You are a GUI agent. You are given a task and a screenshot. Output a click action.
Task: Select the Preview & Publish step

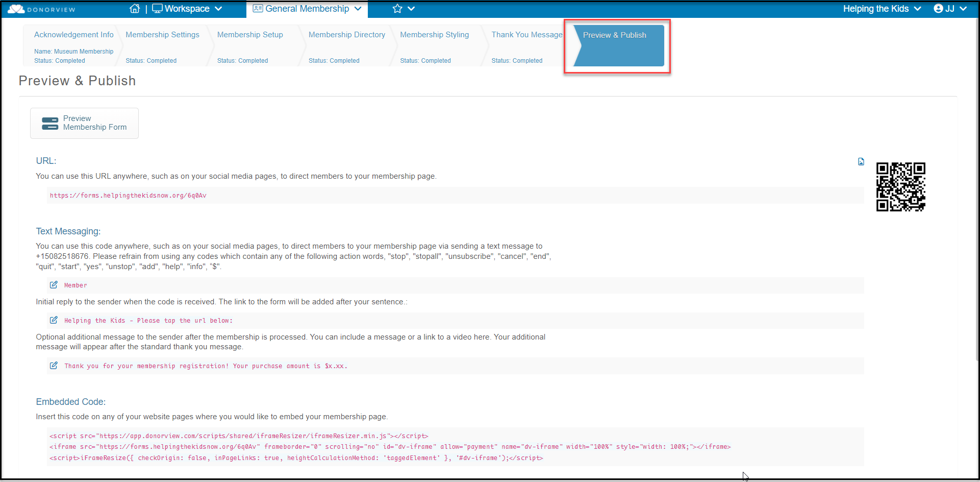(x=619, y=45)
